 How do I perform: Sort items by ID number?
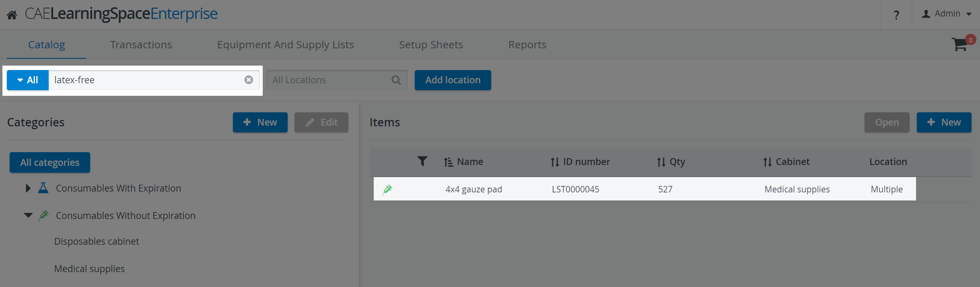pyautogui.click(x=580, y=162)
